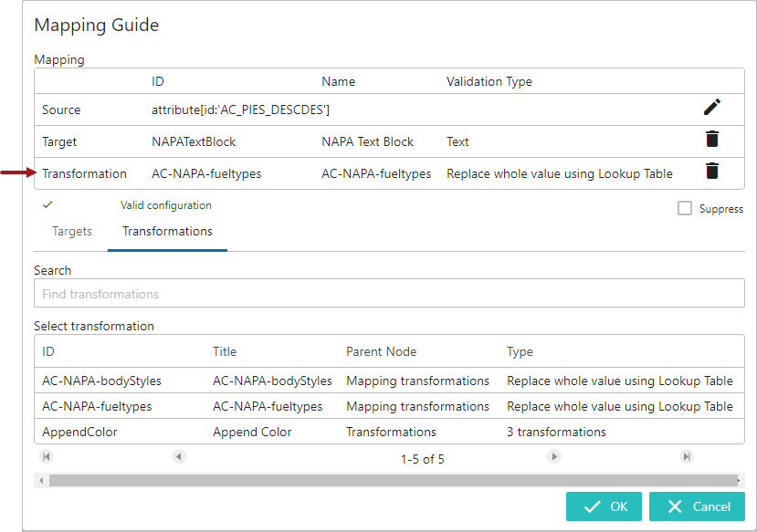757x532 pixels.
Task: Click the Find transformations search field
Action: point(389,294)
